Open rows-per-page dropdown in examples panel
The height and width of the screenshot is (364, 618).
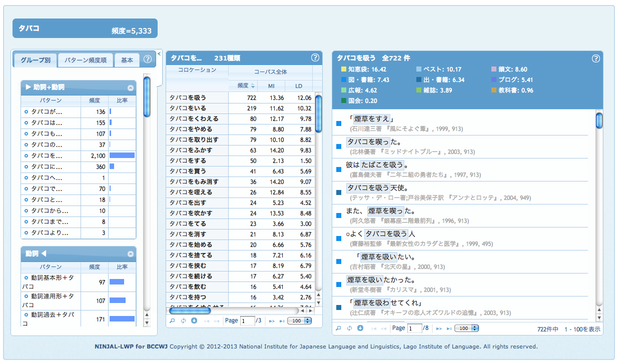coord(467,328)
